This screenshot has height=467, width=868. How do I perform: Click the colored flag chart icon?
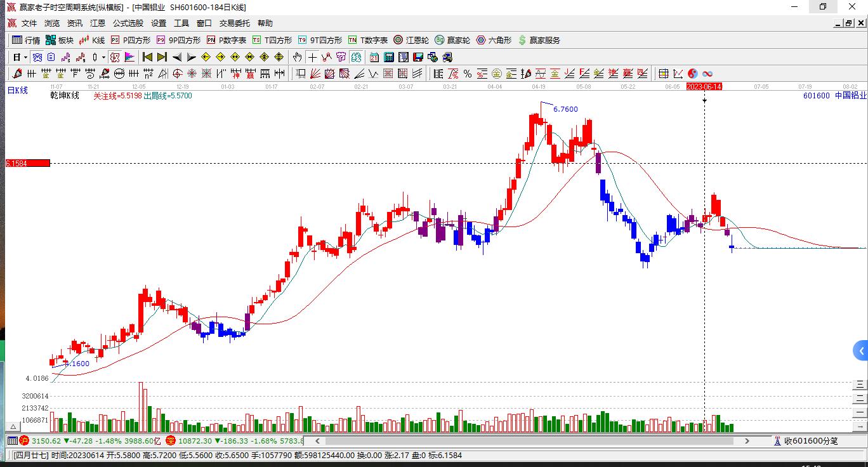(129, 57)
